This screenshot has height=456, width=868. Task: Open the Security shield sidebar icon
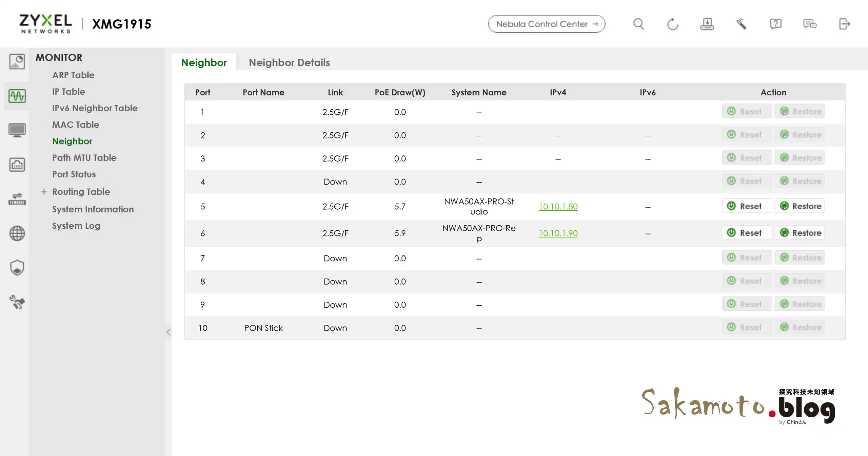pyautogui.click(x=17, y=268)
